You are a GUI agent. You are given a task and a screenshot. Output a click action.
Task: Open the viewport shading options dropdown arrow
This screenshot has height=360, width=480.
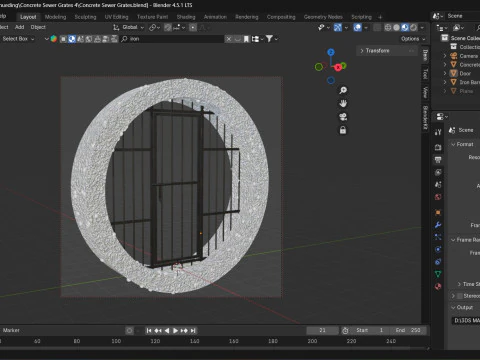(x=422, y=28)
